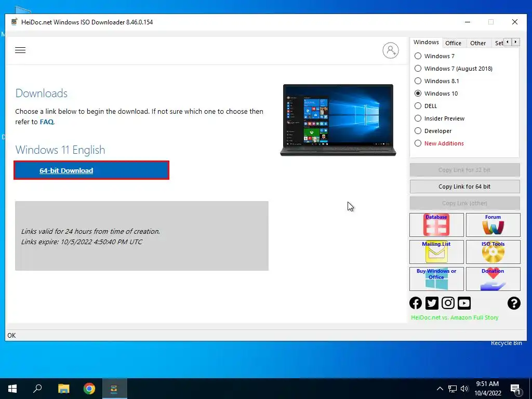Viewport: 532px width, 399px height.
Task: Open taskbar search
Action: coord(37,389)
